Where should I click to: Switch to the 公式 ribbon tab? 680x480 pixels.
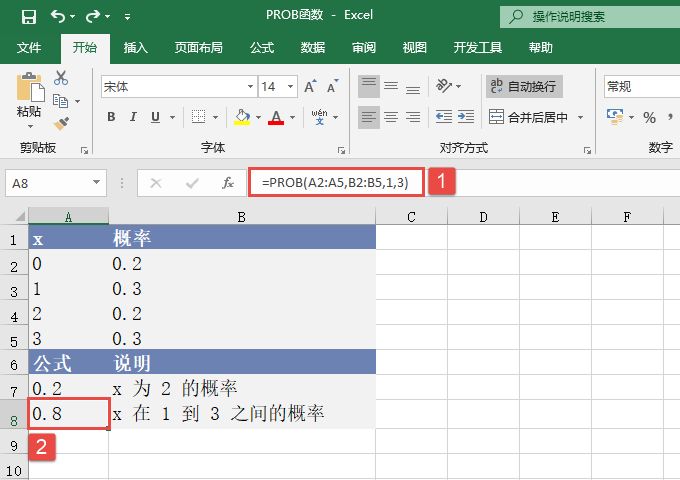point(262,47)
